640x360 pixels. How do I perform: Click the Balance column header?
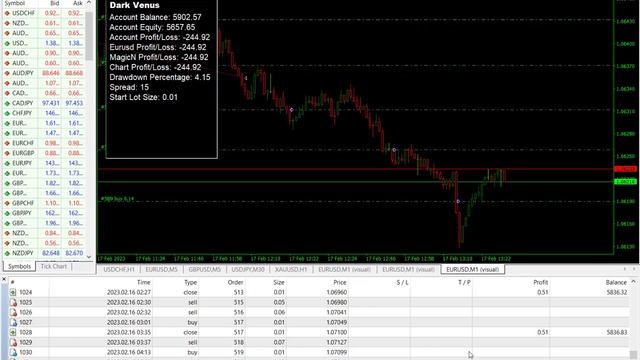616,282
